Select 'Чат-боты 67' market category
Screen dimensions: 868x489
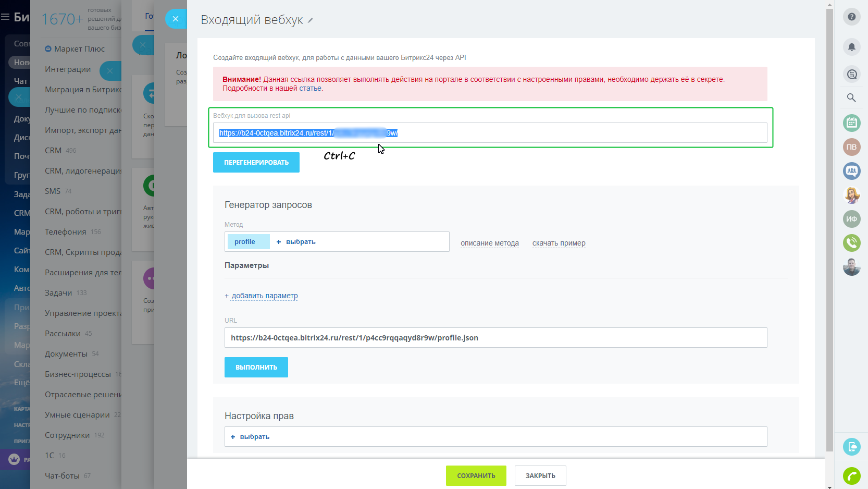pos(68,475)
